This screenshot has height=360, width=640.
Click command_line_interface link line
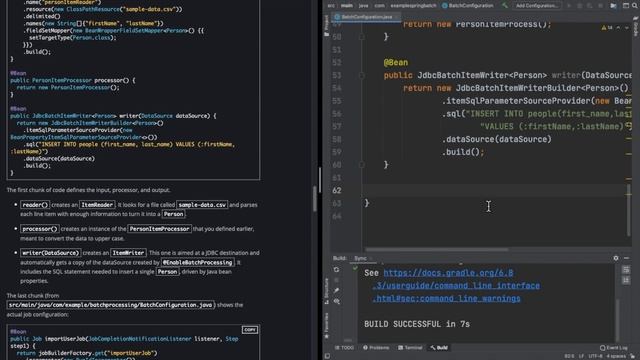(x=456, y=286)
